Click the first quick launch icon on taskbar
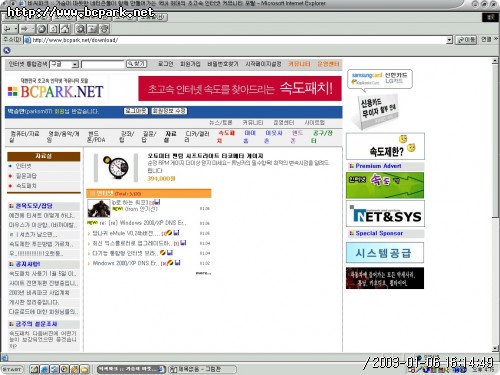This screenshot has width=500, height=375. [34, 369]
